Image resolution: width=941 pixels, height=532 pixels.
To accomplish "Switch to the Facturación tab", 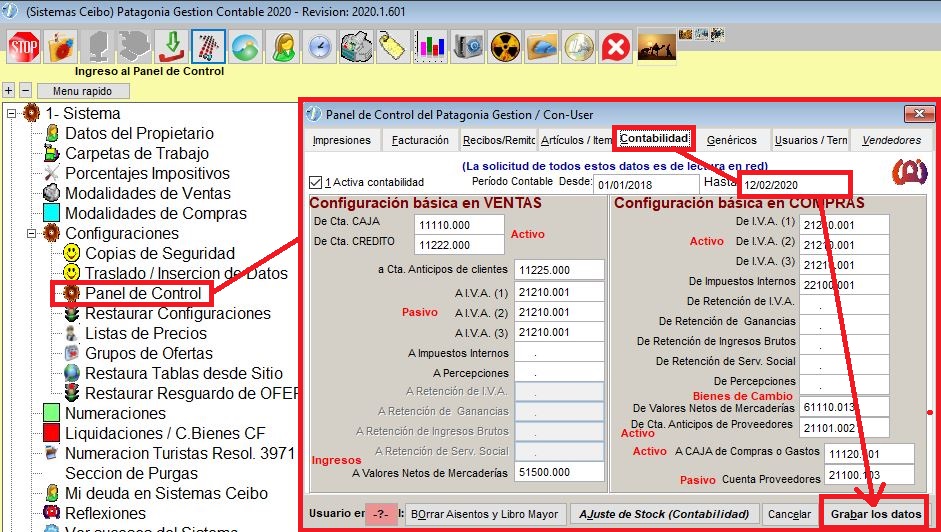I will [420, 141].
